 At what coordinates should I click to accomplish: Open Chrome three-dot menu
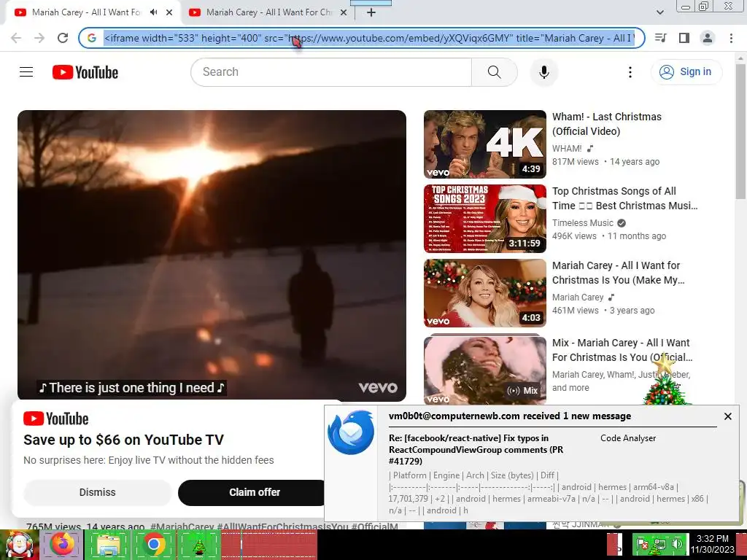tap(731, 38)
